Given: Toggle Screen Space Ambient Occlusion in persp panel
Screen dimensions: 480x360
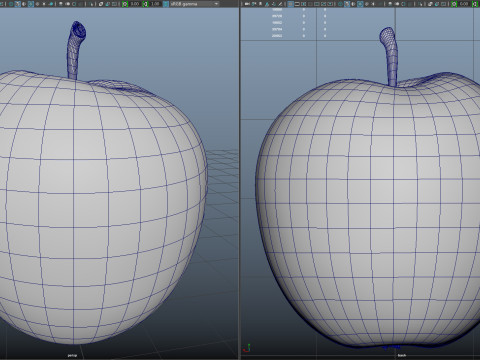Looking at the screenshot, I should 61,4.
